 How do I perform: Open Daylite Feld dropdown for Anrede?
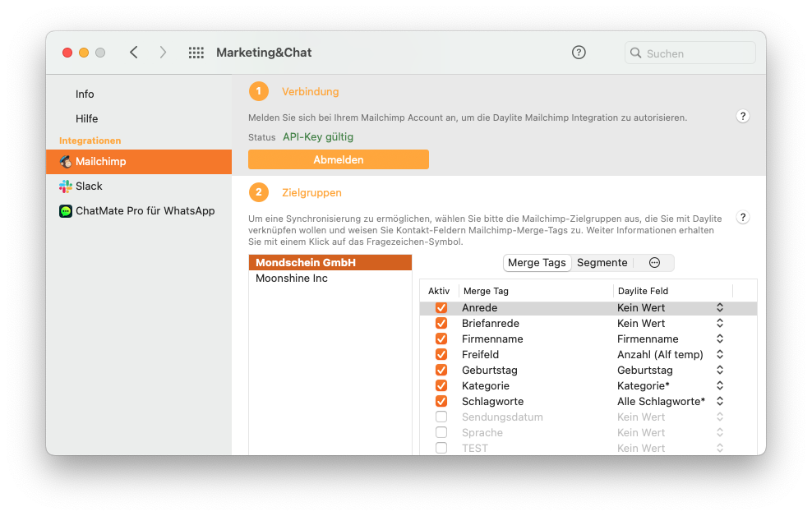tap(720, 307)
